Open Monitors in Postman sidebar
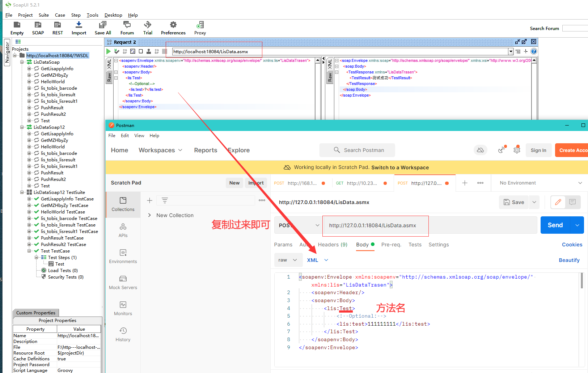This screenshot has width=588, height=373. pyautogui.click(x=123, y=309)
